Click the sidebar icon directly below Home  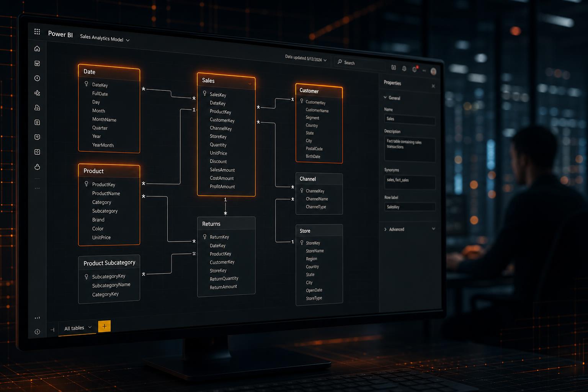click(x=37, y=64)
